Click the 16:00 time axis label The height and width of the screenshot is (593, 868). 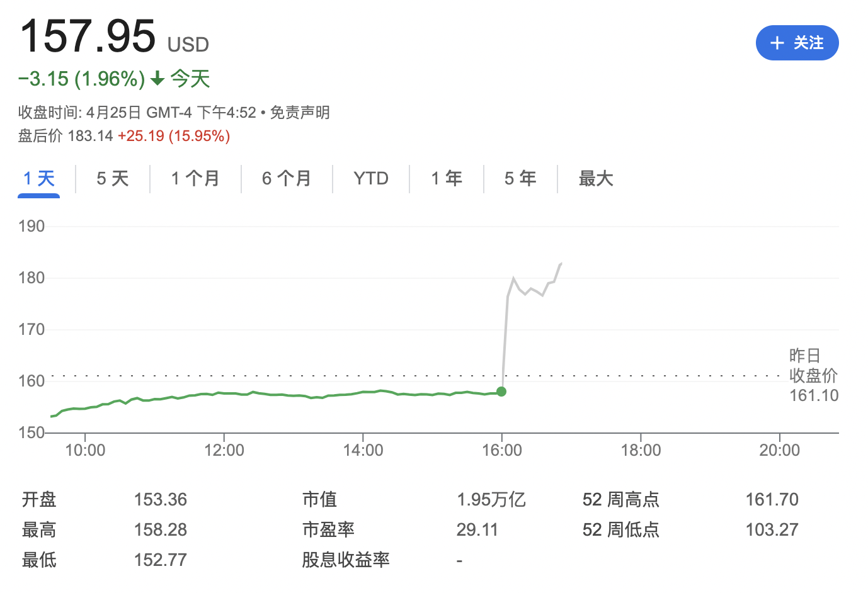click(501, 450)
